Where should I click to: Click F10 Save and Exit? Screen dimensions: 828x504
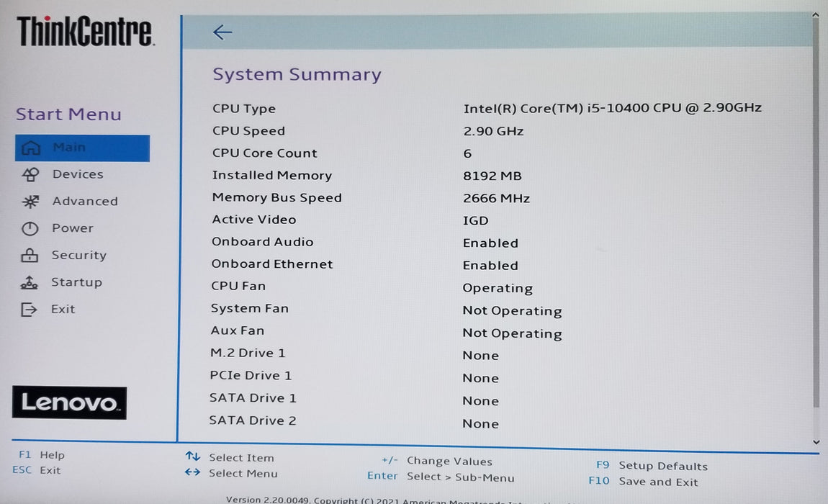(x=643, y=482)
